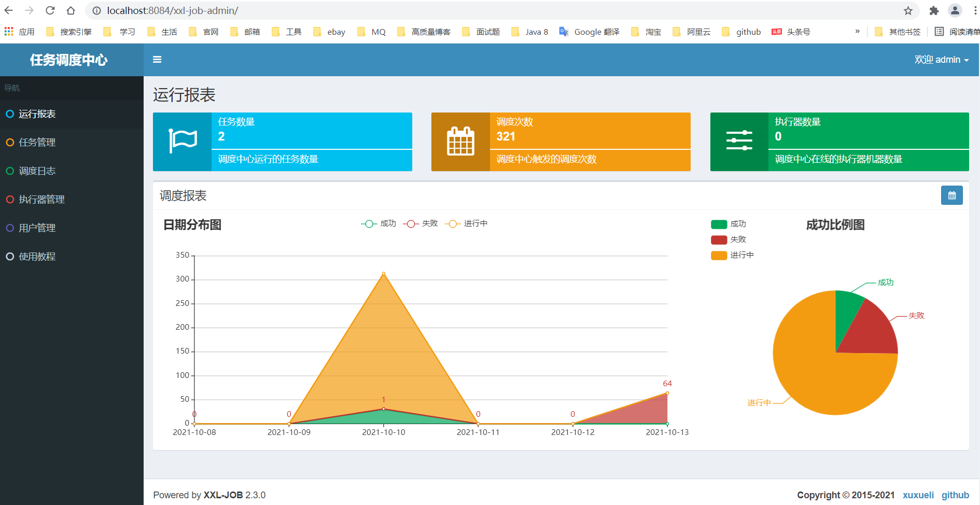Open 面试题 bookmark folder
The image size is (980, 505).
click(481, 32)
